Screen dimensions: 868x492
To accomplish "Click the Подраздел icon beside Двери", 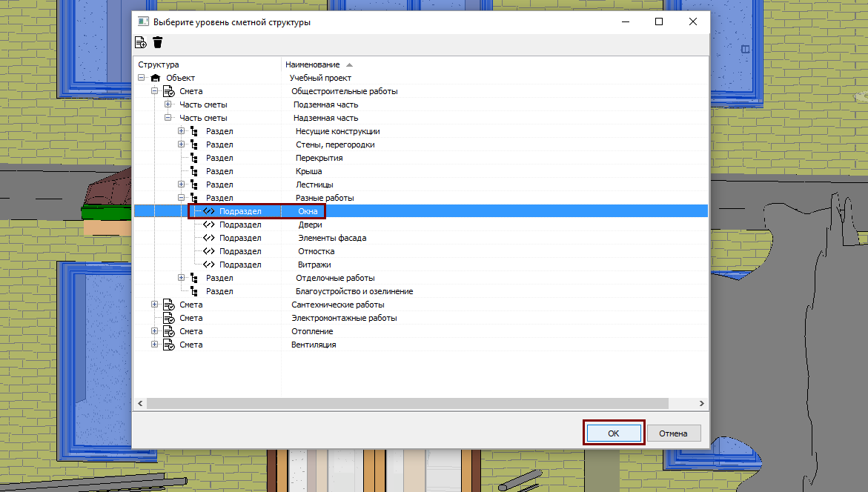I will click(209, 225).
